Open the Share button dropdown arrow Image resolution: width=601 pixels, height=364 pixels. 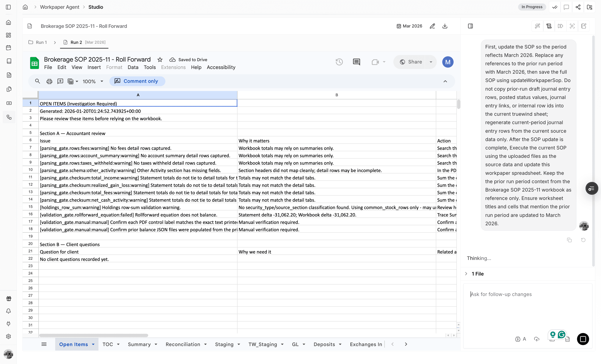431,62
